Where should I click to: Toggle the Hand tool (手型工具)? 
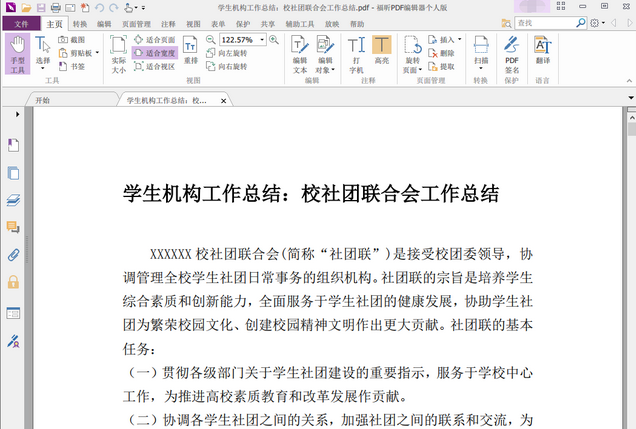tap(17, 54)
